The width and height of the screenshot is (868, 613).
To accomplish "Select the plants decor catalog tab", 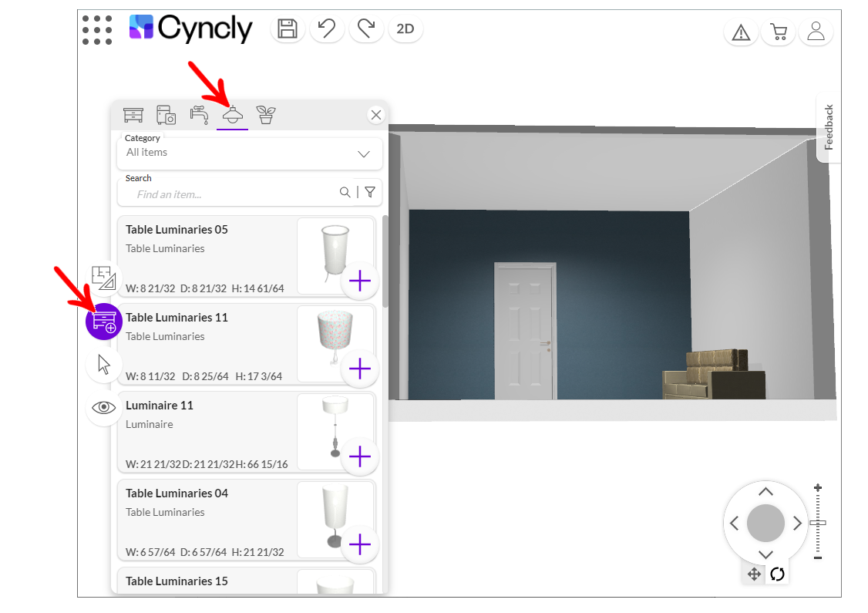I will (266, 115).
